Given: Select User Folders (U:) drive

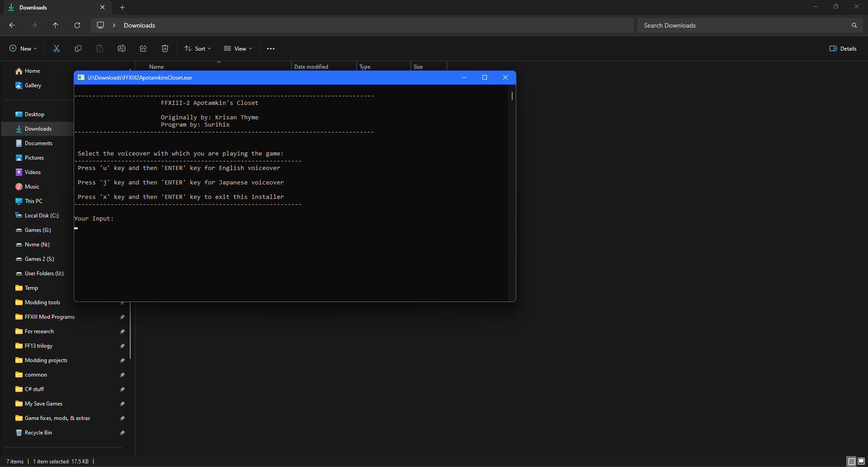Looking at the screenshot, I should coord(44,274).
